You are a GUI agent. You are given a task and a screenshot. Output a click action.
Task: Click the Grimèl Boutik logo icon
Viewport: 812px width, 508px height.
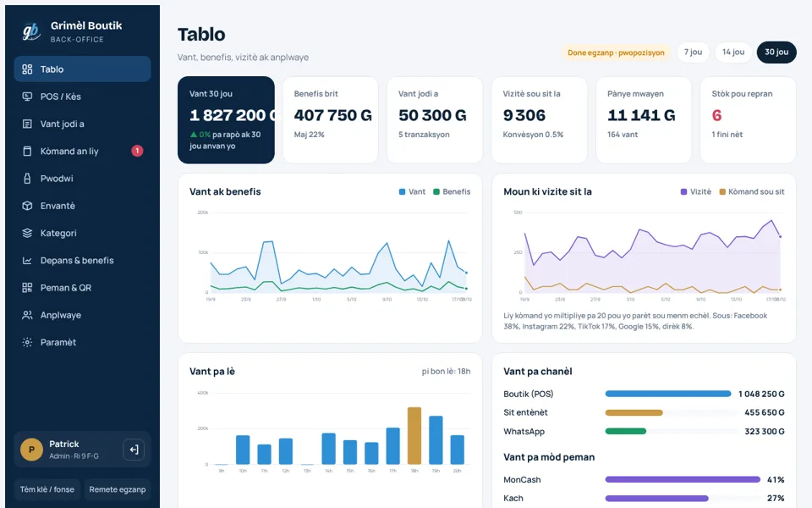[x=31, y=31]
